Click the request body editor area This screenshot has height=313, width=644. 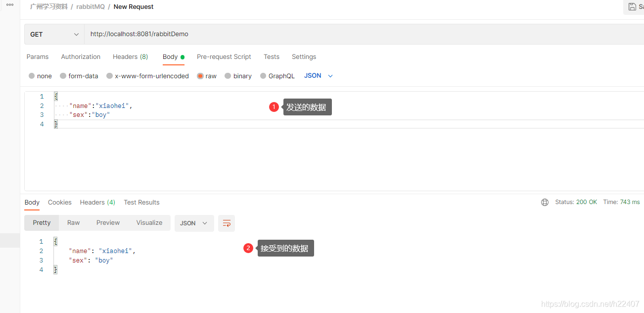334,141
